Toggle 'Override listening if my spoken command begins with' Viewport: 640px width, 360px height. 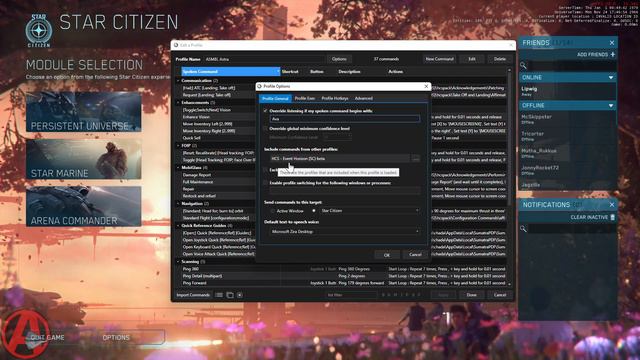point(266,111)
